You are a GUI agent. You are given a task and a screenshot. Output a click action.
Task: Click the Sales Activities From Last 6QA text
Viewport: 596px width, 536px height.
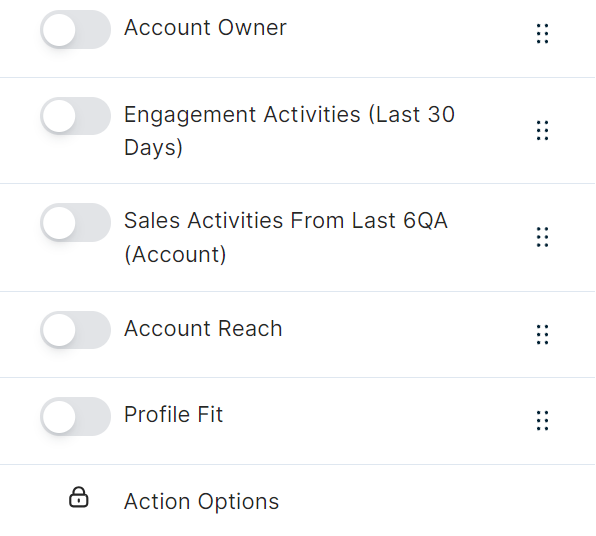286,220
